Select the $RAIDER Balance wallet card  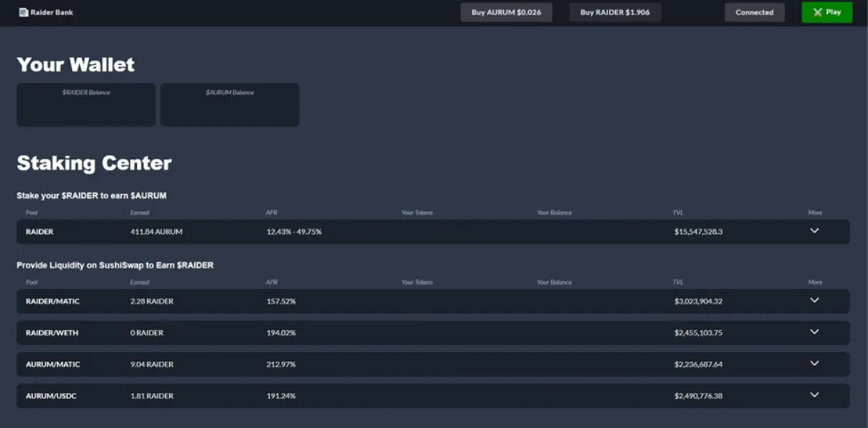86,104
